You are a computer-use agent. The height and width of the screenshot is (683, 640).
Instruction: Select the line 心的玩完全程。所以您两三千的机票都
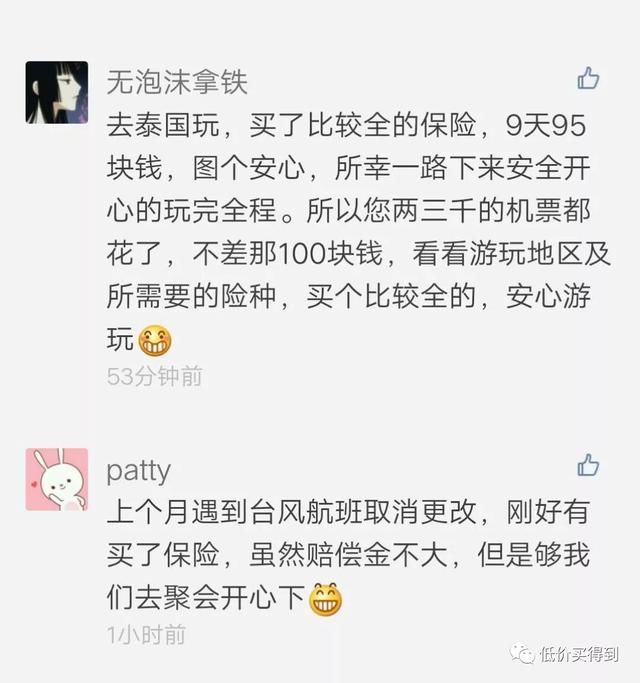point(349,211)
